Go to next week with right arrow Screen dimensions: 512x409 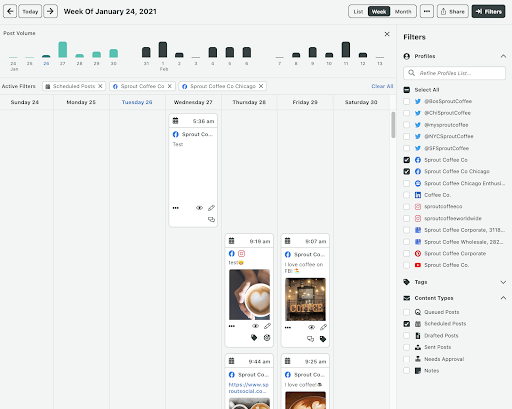point(50,11)
